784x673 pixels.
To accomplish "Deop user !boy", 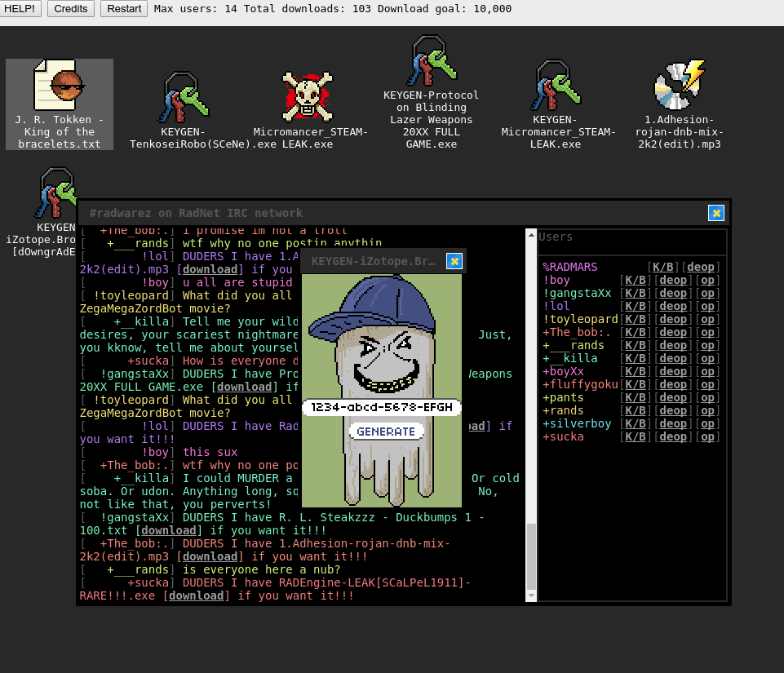I will [673, 280].
